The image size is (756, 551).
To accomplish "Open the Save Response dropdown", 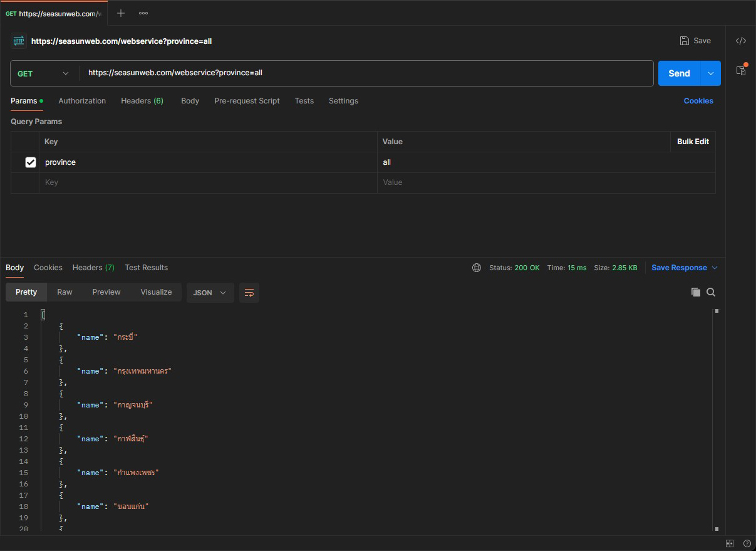I will click(x=685, y=268).
